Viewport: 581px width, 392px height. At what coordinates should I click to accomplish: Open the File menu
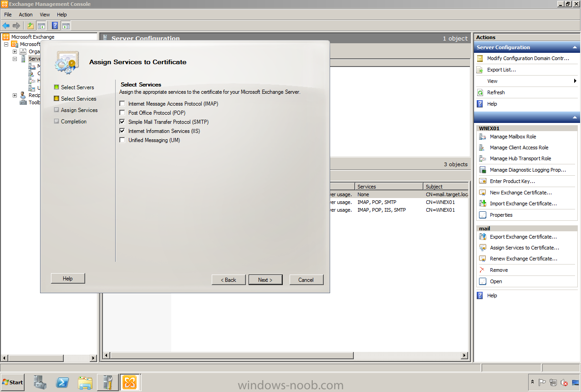[x=8, y=15]
